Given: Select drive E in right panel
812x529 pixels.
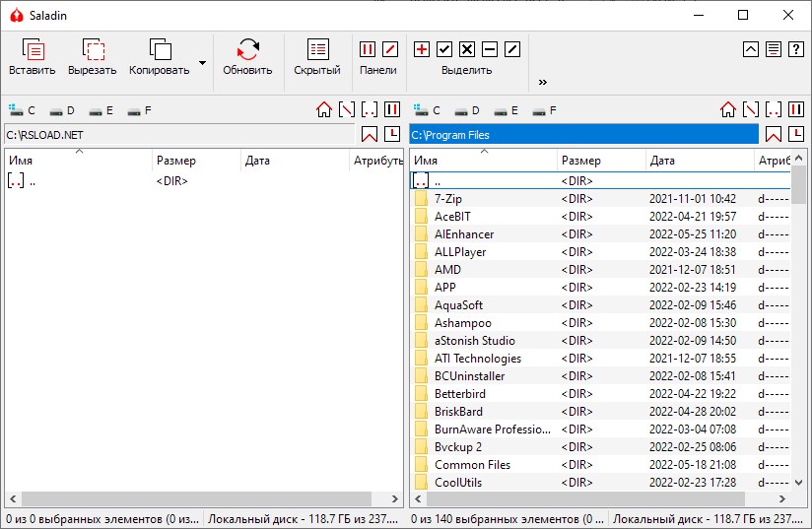Looking at the screenshot, I should [x=506, y=110].
